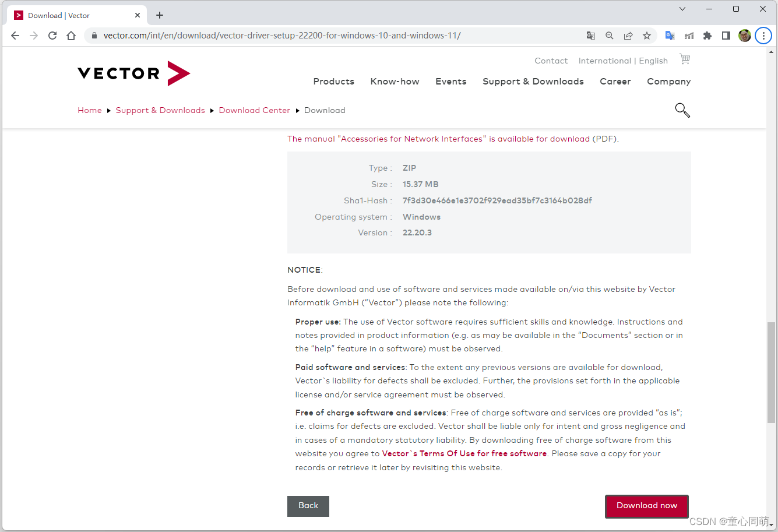Image resolution: width=778 pixels, height=532 pixels.
Task: Click the vertical page scrollbar thumb
Action: pos(771,372)
